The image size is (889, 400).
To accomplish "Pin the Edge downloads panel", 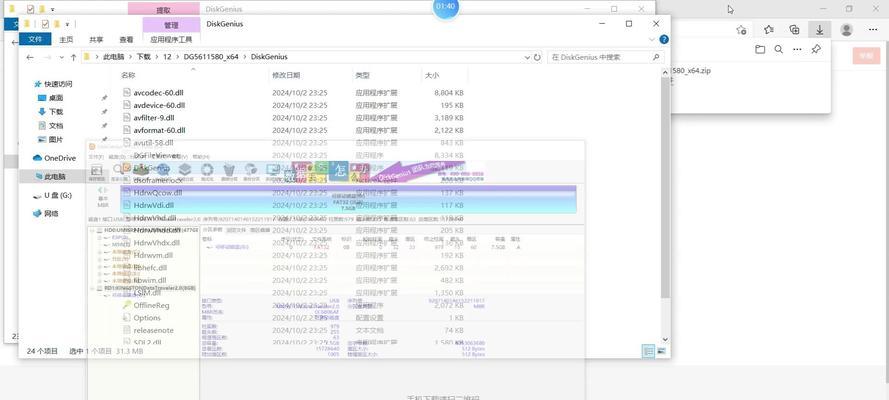I will [816, 50].
